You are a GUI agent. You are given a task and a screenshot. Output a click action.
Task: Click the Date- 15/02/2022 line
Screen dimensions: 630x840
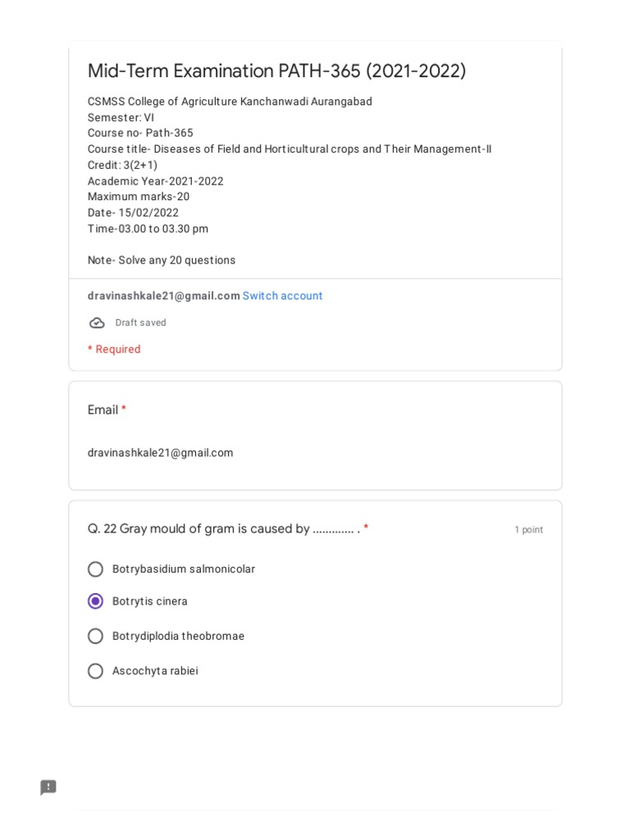(x=133, y=213)
